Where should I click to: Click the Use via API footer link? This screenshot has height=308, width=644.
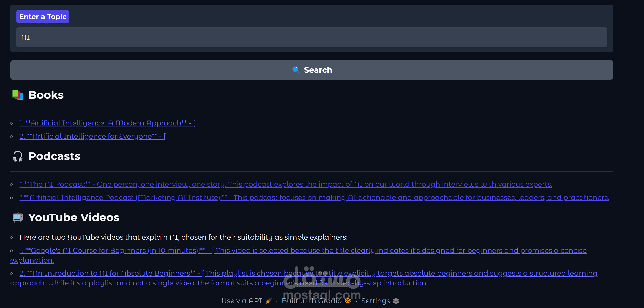click(x=246, y=301)
